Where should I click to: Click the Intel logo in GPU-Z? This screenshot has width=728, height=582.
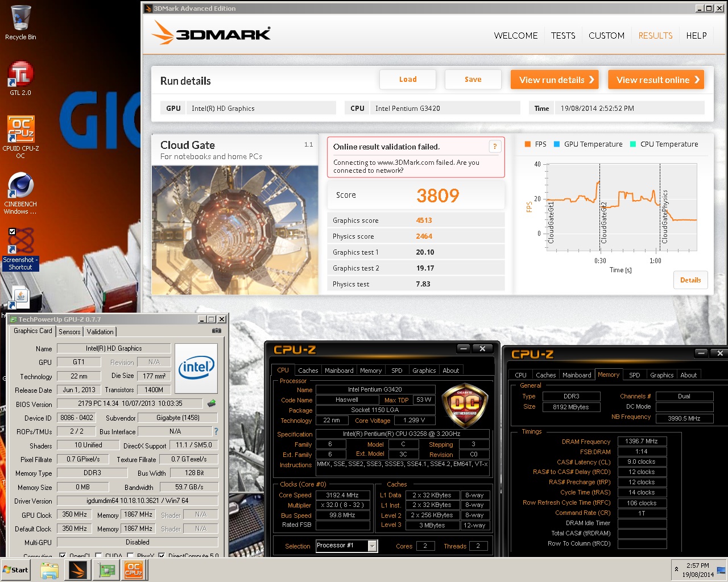(x=196, y=368)
